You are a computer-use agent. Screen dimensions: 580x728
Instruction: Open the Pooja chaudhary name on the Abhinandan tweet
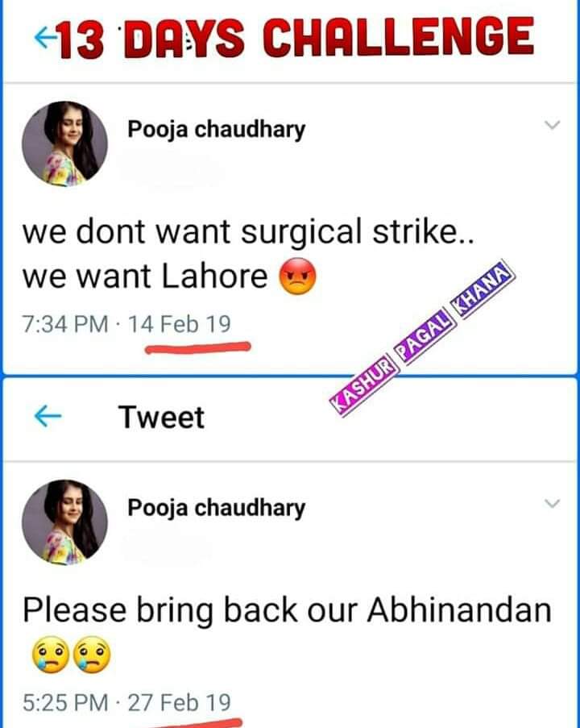coord(216,508)
